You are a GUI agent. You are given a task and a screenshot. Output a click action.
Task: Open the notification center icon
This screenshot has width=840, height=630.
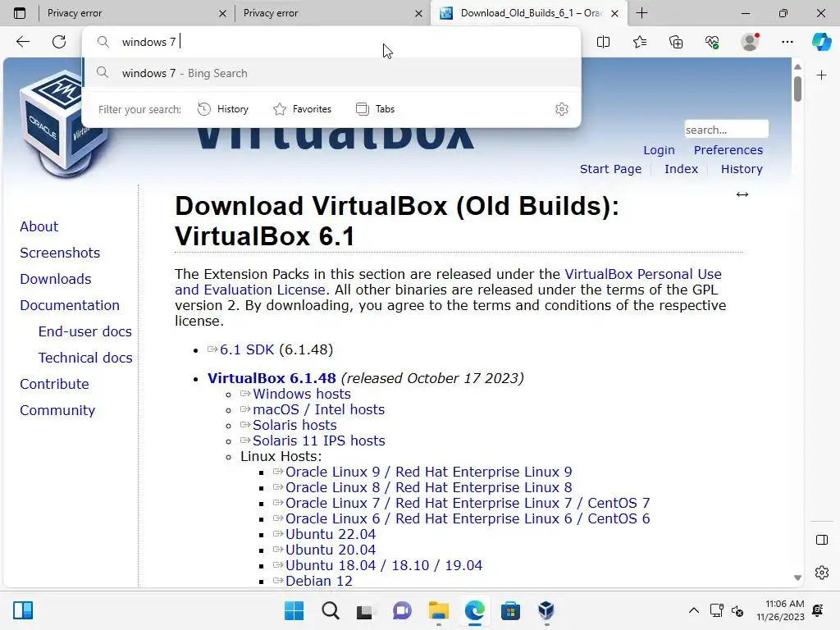pos(818,610)
